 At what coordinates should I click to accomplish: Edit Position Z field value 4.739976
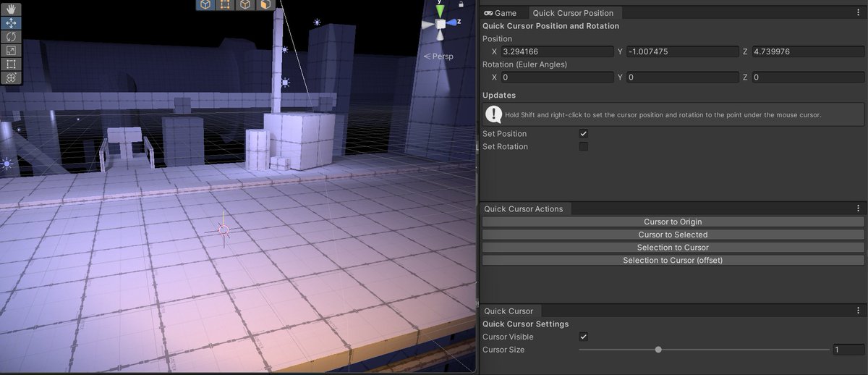click(808, 52)
